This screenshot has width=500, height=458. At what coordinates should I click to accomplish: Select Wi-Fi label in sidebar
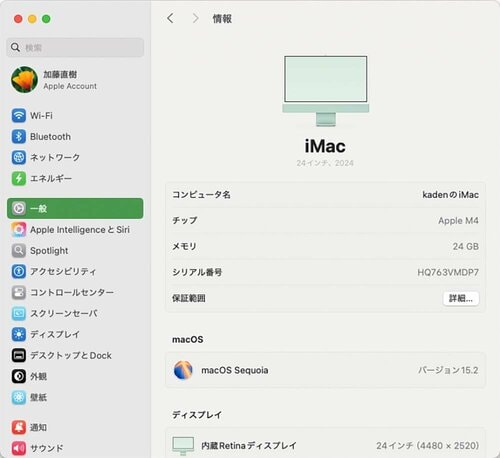click(41, 116)
